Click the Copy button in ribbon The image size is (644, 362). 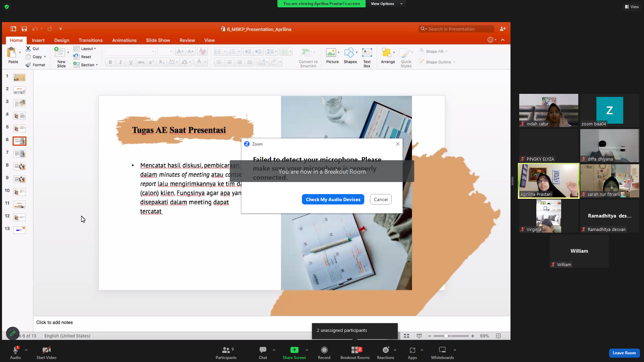[x=36, y=57]
